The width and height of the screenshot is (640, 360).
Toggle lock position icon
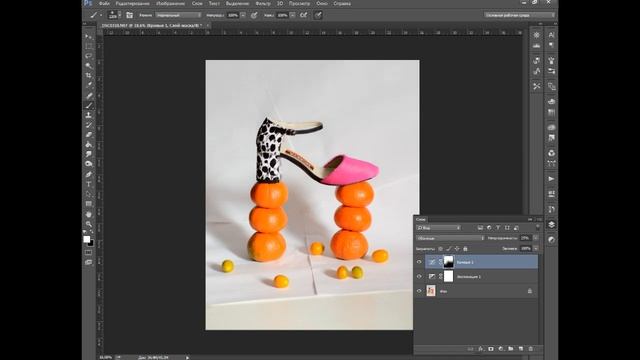tap(457, 249)
